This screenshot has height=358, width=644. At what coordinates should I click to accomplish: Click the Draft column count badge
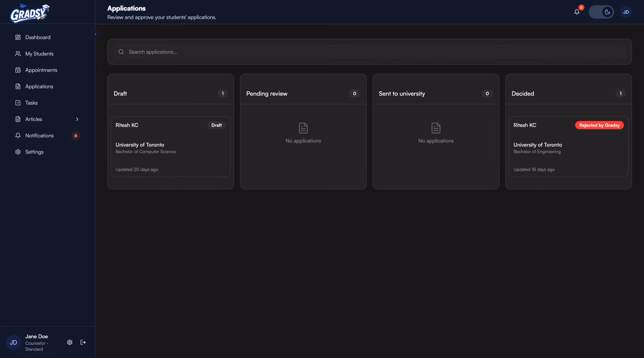coord(223,94)
